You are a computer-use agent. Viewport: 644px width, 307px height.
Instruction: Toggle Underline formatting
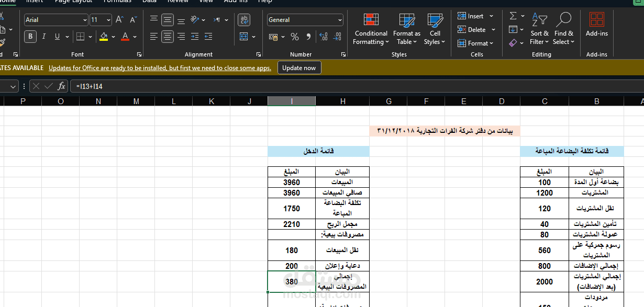(57, 37)
